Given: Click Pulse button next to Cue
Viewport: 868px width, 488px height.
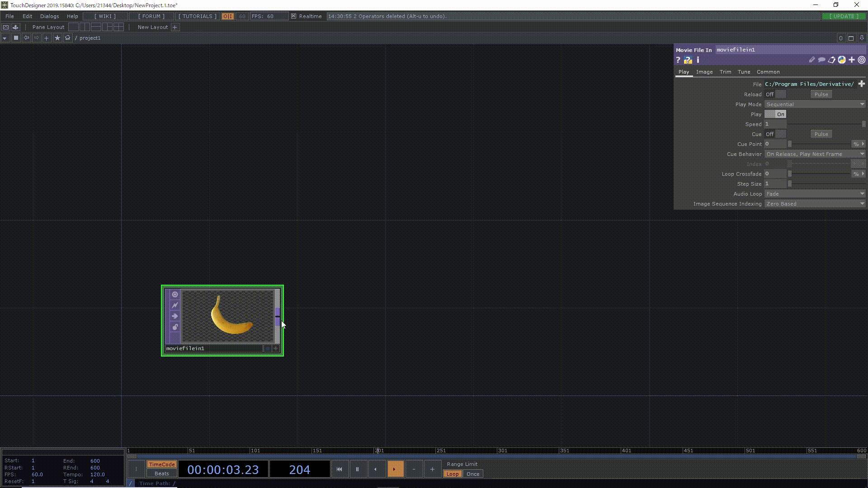Looking at the screenshot, I should pos(821,134).
